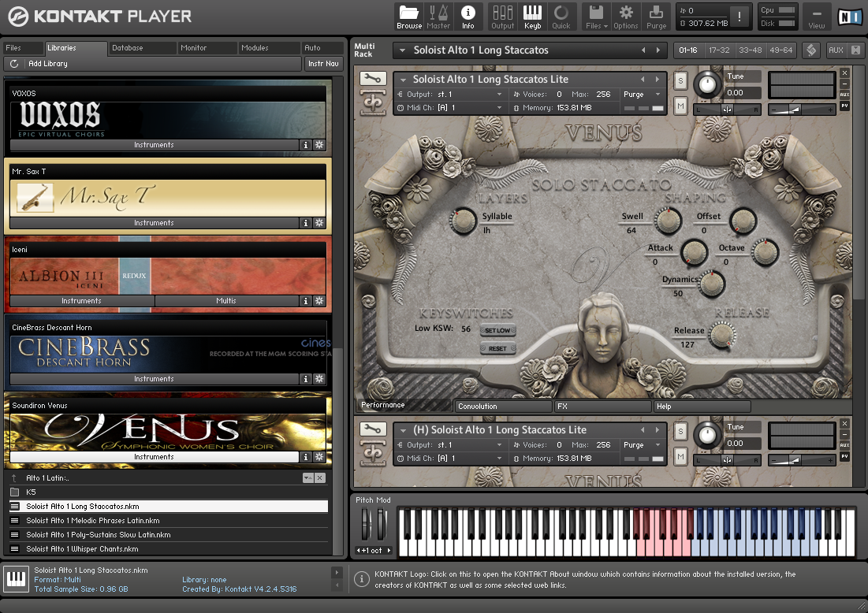Open (H) instrument name dropdown arrow
The width and height of the screenshot is (868, 613).
[403, 430]
